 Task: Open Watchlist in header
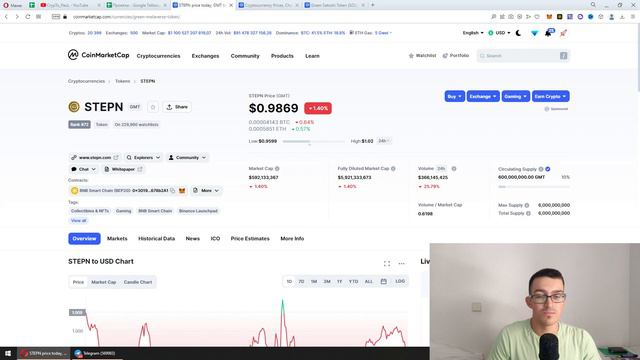(422, 56)
